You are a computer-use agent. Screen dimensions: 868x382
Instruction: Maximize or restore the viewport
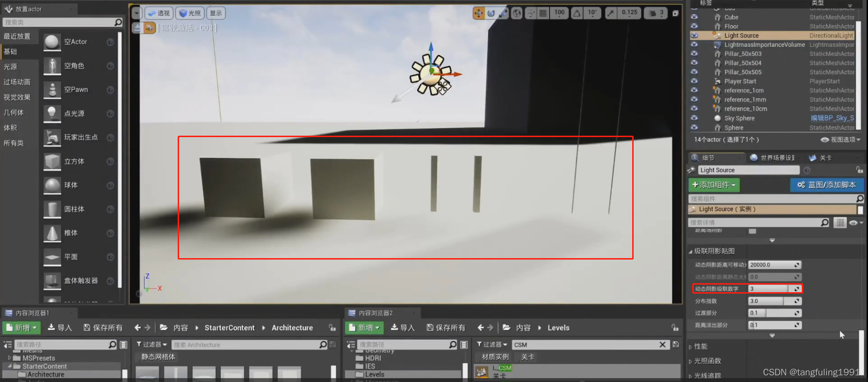pos(675,13)
